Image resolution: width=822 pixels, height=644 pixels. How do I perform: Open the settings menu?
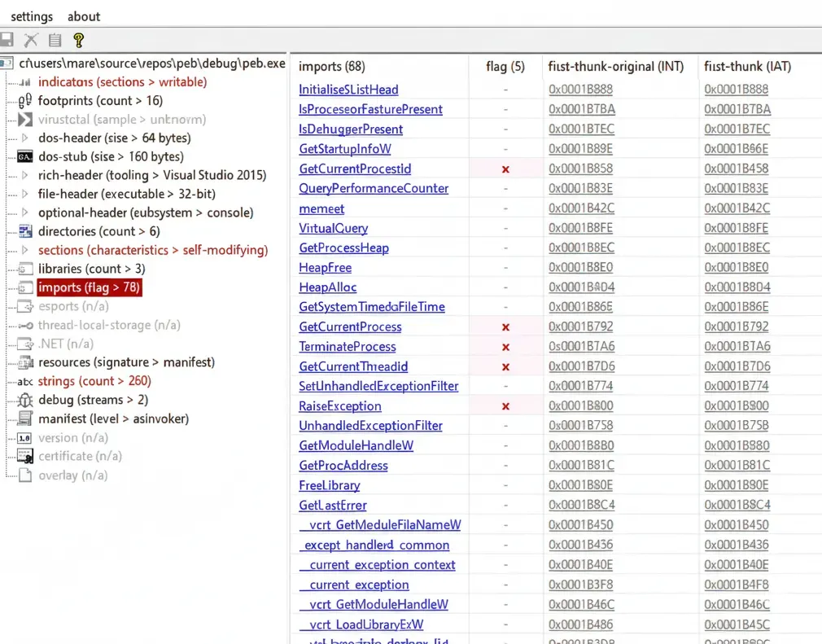coord(32,16)
